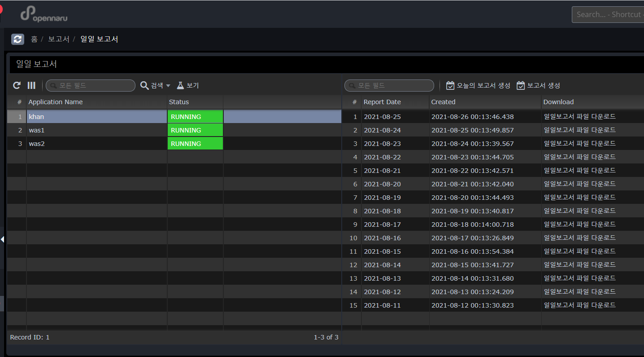
Task: Click the top Search shortcut input box
Action: (x=608, y=14)
